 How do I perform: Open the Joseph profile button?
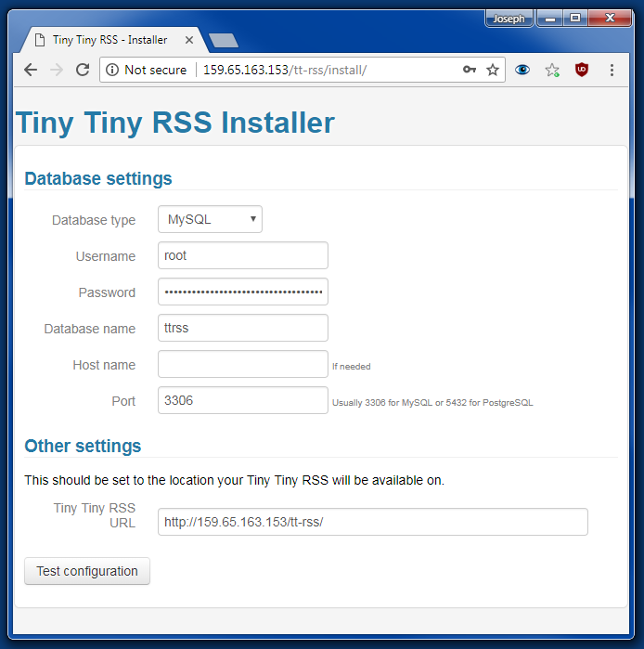[x=509, y=19]
